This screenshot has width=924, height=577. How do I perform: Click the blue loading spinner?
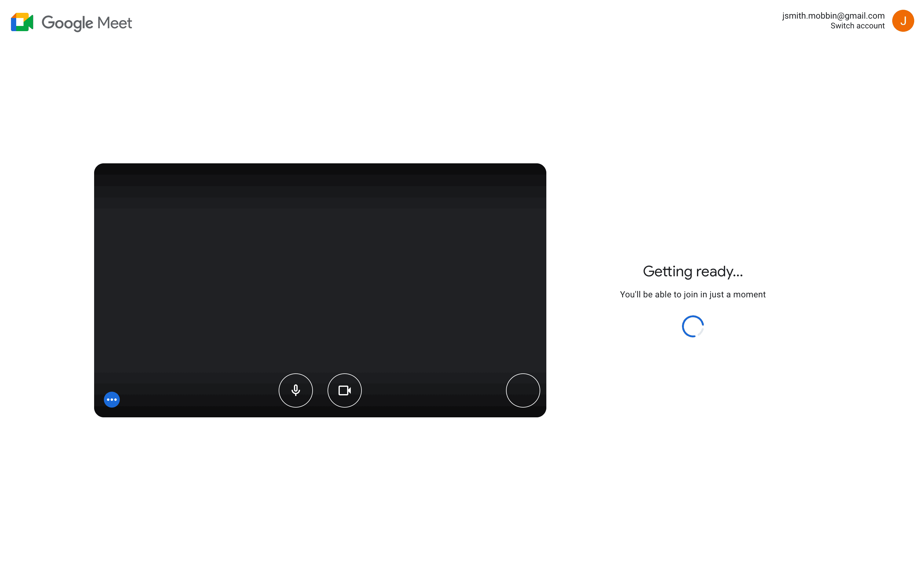693,326
